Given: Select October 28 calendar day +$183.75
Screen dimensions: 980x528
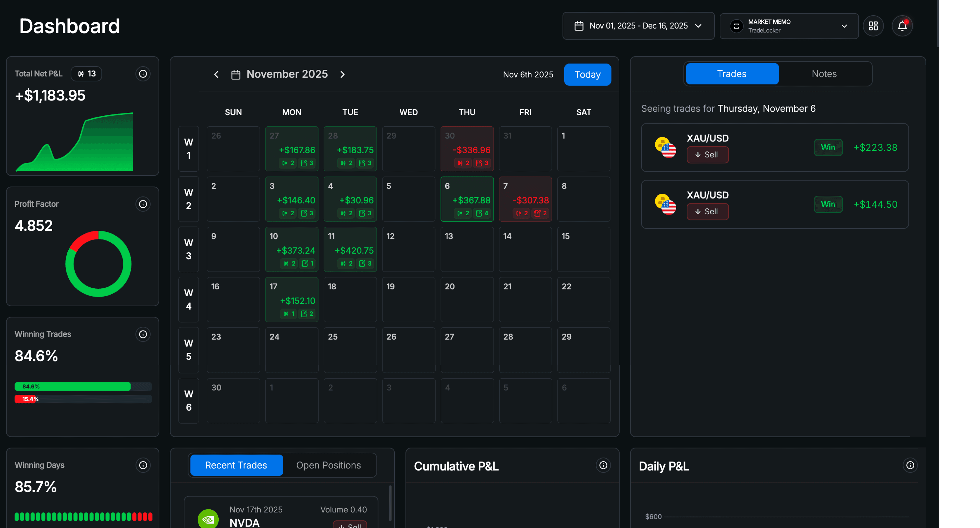Looking at the screenshot, I should pos(350,149).
